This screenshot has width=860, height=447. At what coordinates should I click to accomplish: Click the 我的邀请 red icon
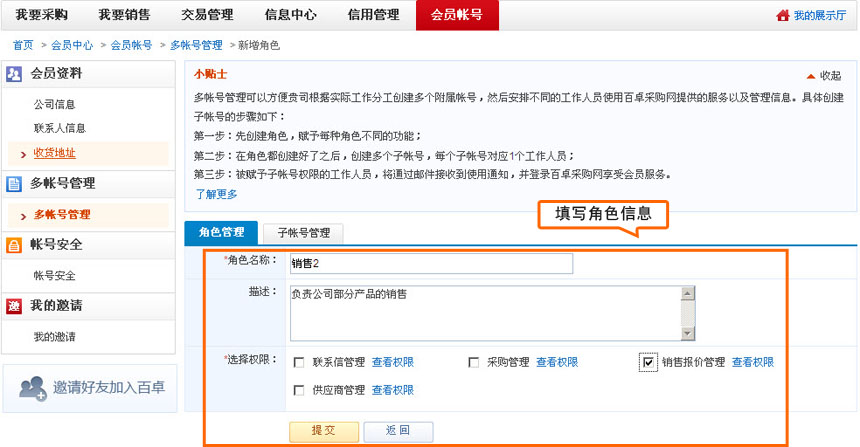coord(14,306)
